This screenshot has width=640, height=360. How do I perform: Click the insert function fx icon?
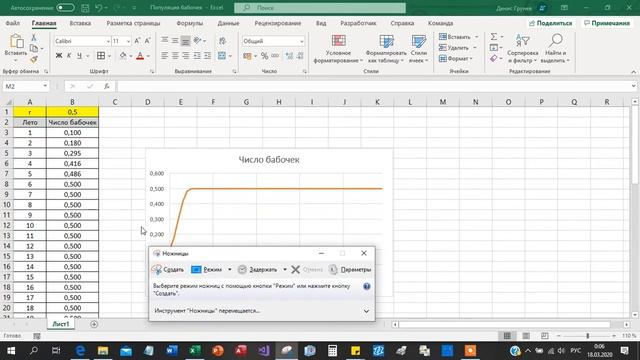click(x=107, y=86)
